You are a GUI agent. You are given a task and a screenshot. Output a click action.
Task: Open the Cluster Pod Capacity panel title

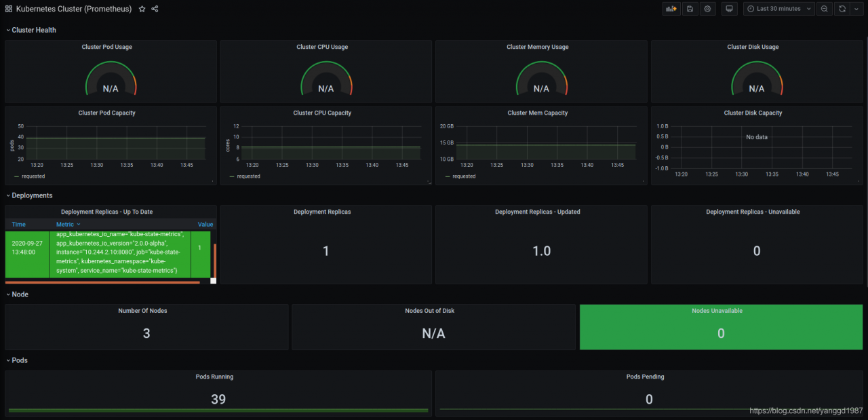[106, 113]
